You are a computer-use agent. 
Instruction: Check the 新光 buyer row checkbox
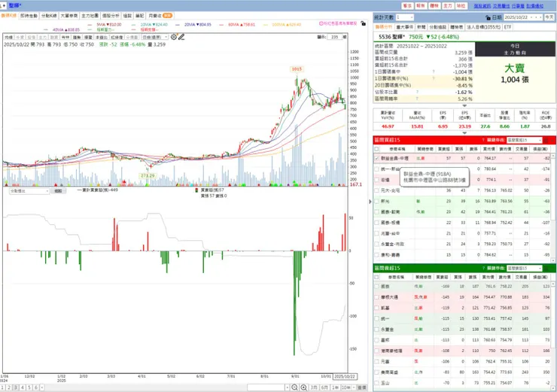pyautogui.click(x=376, y=202)
